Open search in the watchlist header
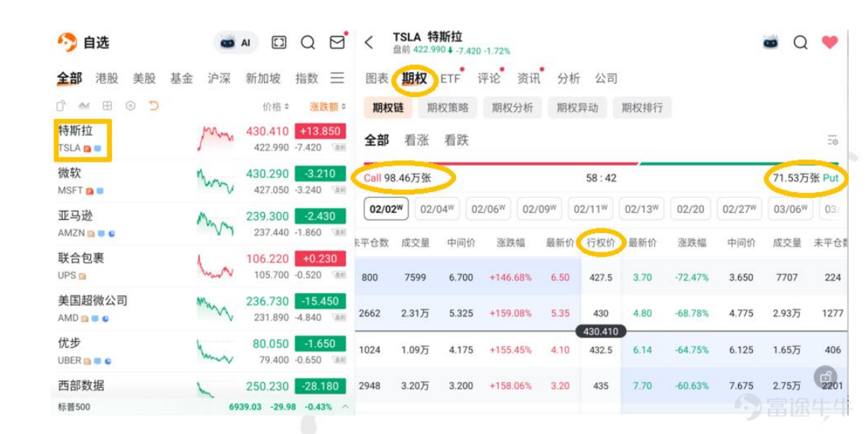Viewport: 868px width, 434px height. (x=308, y=42)
